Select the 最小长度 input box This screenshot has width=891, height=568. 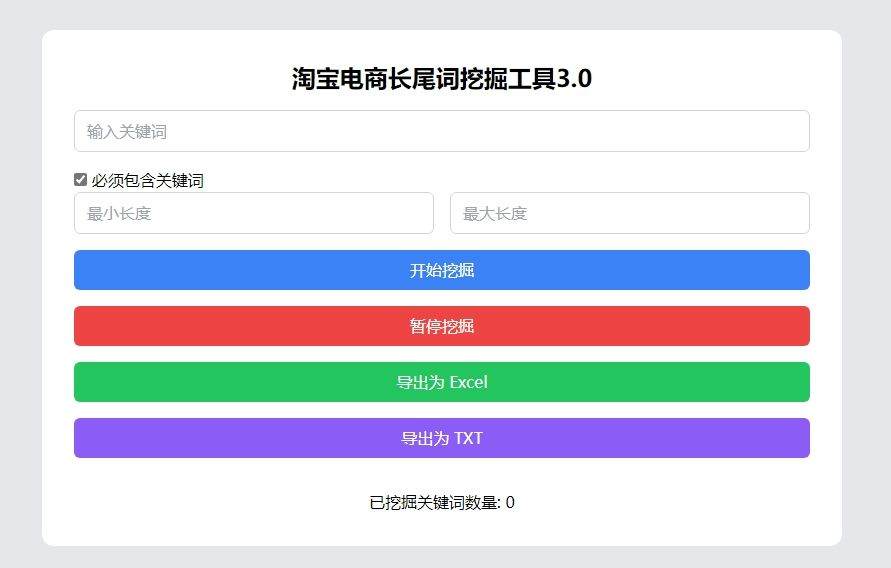click(254, 213)
